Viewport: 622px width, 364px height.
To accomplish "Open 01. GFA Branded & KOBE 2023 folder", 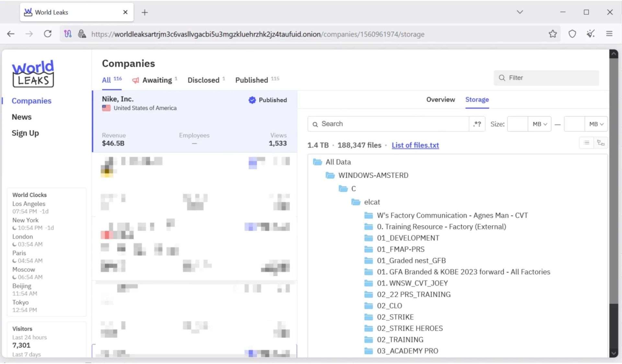I will (x=457, y=272).
